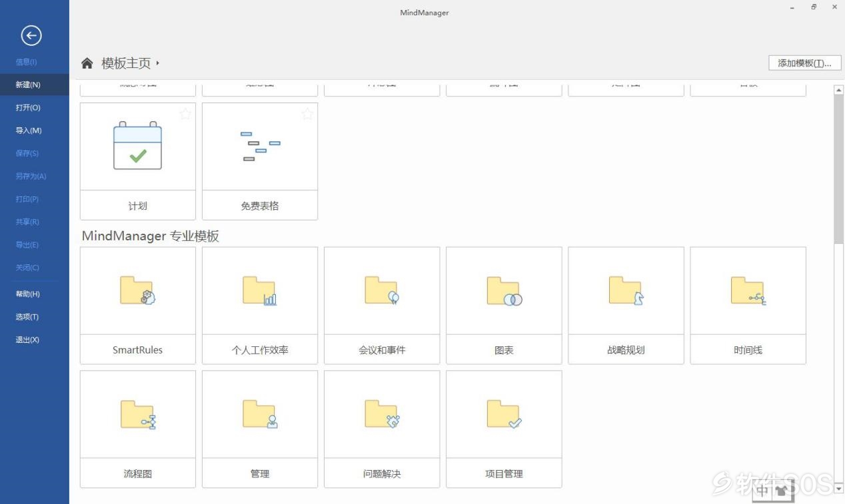Click the scrollbar down arrow
Image resolution: width=845 pixels, height=504 pixels.
click(x=839, y=489)
